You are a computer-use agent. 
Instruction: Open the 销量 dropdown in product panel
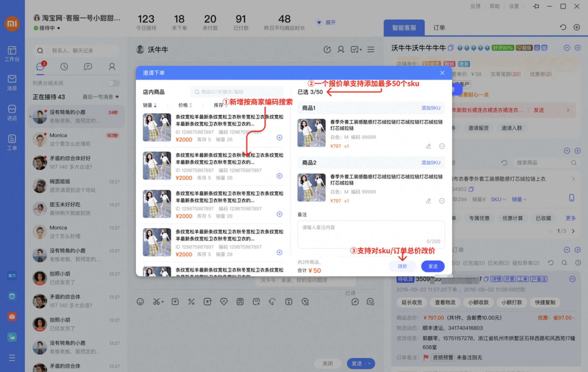(519, 200)
